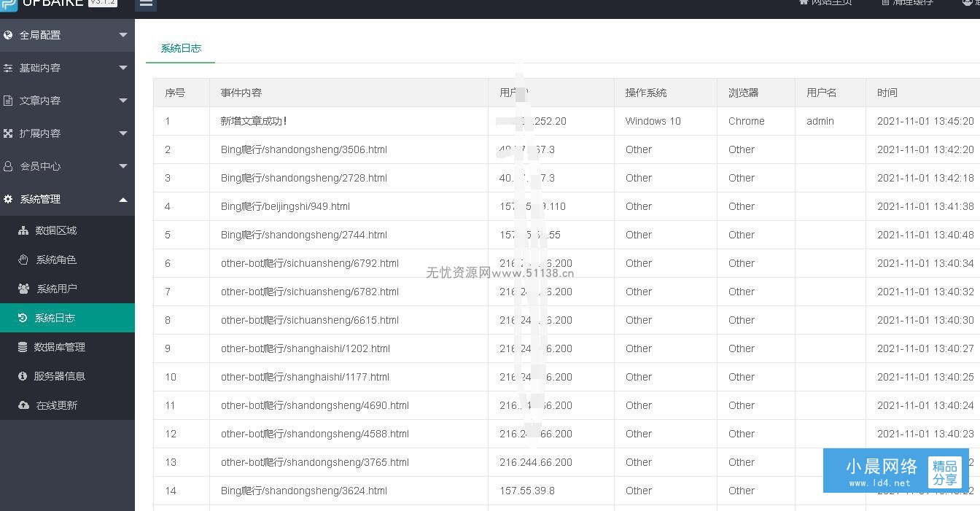Click the user icon beside 会员中心

point(8,166)
